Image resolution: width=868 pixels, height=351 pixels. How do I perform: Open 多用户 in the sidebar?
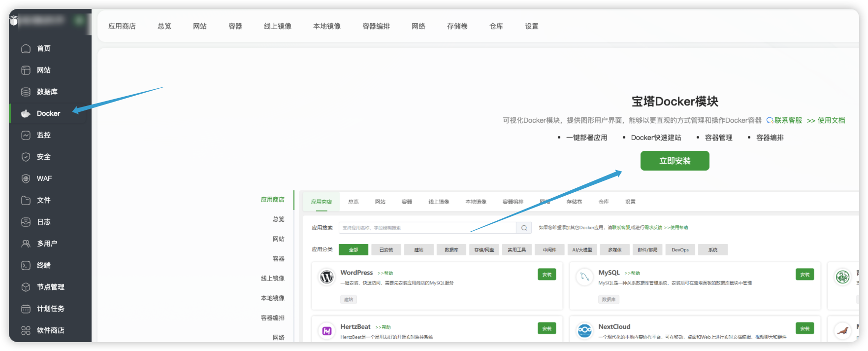click(x=47, y=244)
